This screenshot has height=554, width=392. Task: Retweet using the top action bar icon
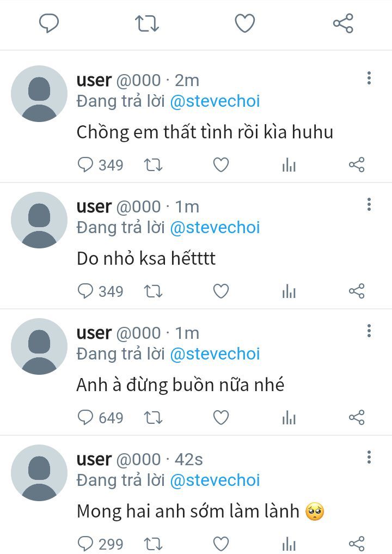pyautogui.click(x=147, y=23)
